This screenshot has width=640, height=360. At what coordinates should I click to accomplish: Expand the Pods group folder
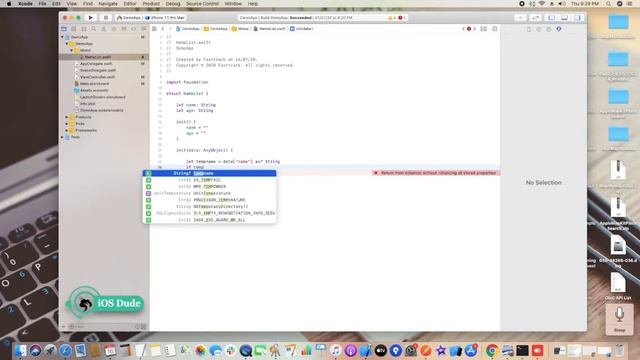67,124
